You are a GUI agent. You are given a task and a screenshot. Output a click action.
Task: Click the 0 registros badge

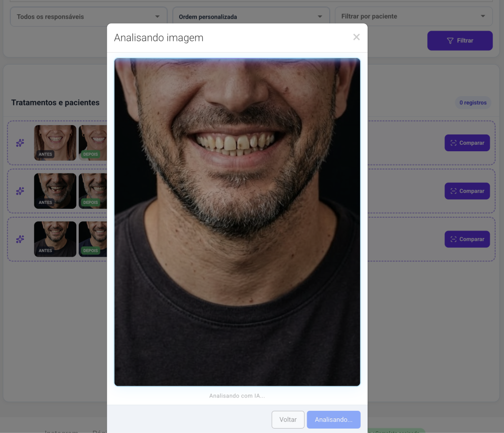click(x=473, y=102)
